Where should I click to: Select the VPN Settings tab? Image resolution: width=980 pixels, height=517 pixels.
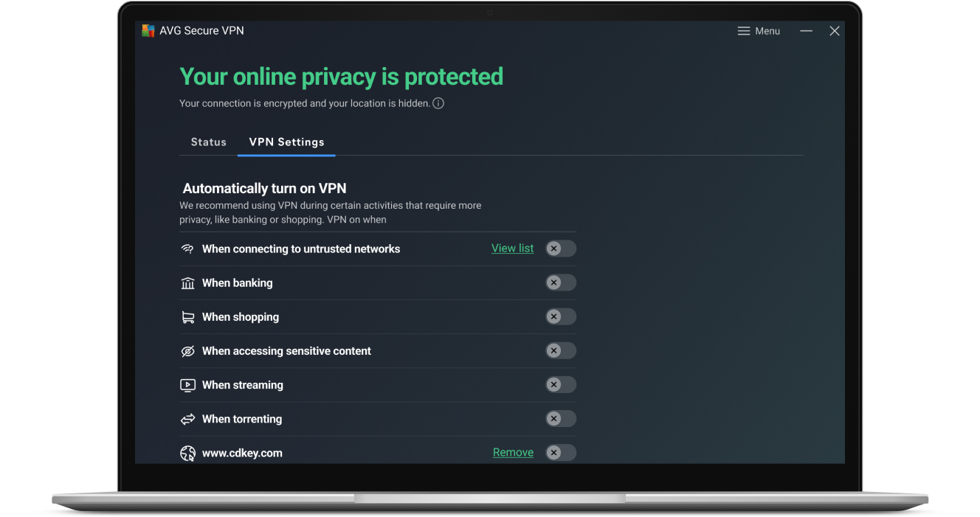pyautogui.click(x=286, y=142)
